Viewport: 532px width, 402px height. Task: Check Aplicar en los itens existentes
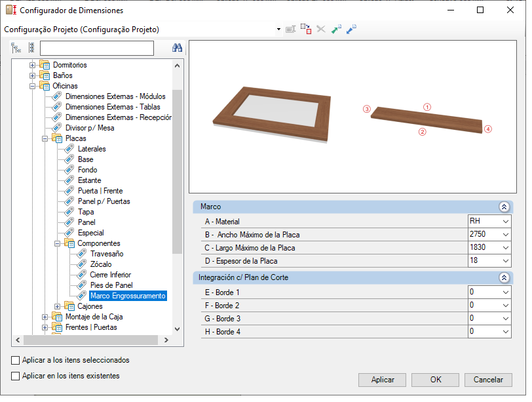click(15, 376)
